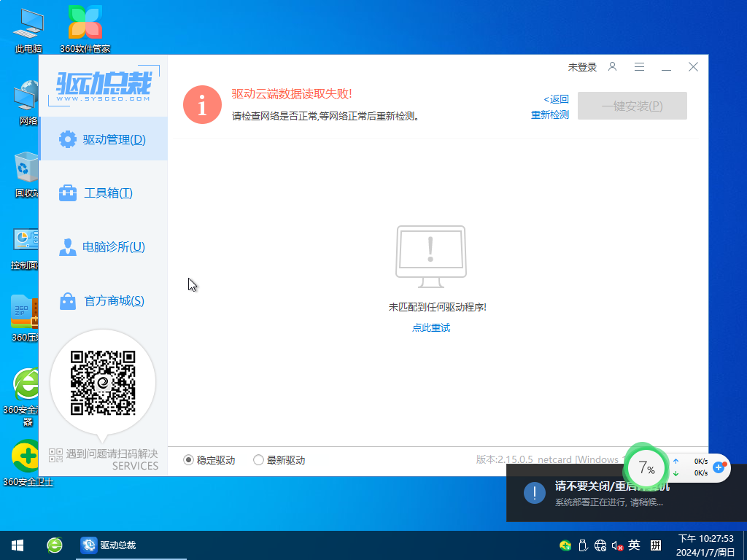Click the blue plus icon on the speed widget
747x560 pixels.
click(x=719, y=467)
